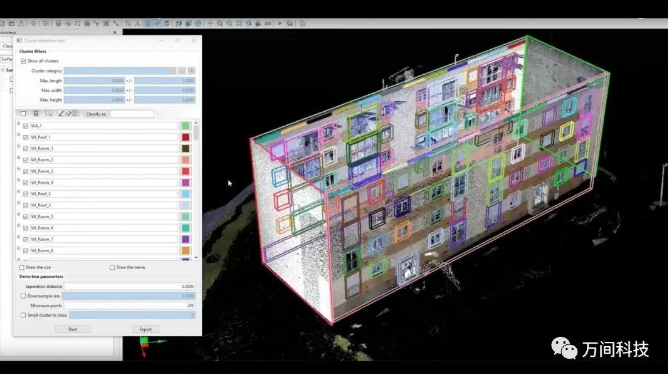Click the trash delete icon in cluster list toolbar
This screenshot has height=374, width=668.
[36, 113]
